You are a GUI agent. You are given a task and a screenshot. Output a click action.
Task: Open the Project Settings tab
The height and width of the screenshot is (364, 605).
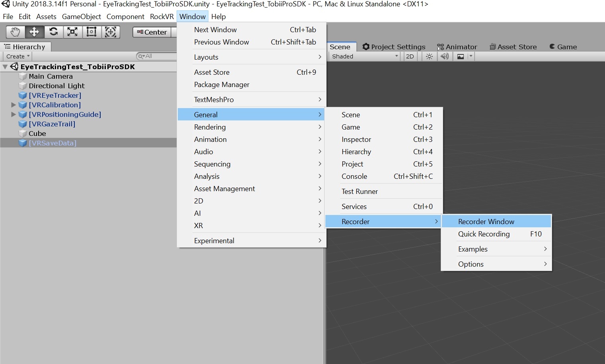pyautogui.click(x=394, y=47)
